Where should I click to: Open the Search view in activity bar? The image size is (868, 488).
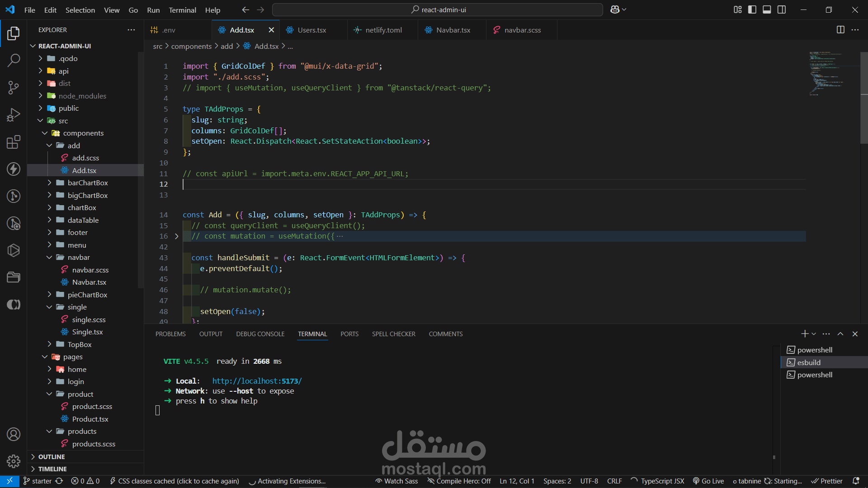pos(14,60)
